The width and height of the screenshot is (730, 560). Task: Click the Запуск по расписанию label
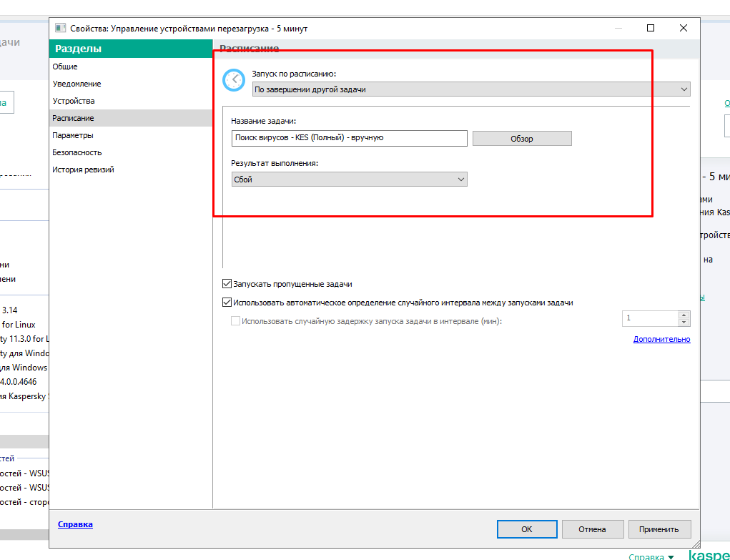[294, 74]
